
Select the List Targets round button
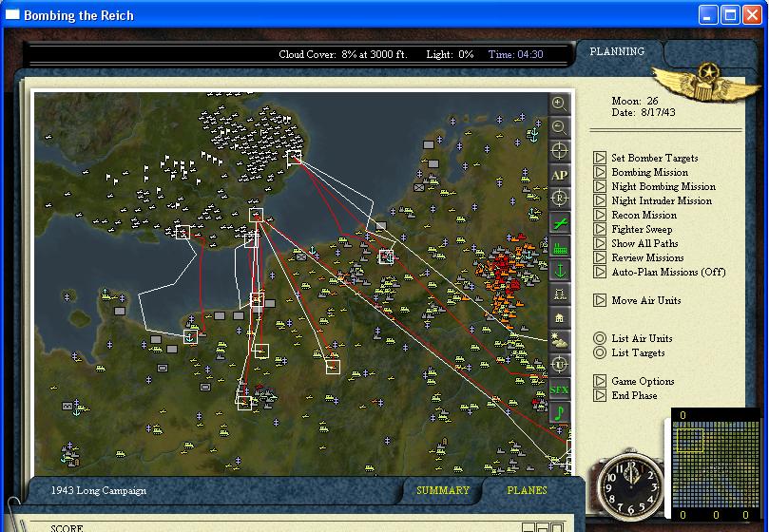pyautogui.click(x=599, y=352)
